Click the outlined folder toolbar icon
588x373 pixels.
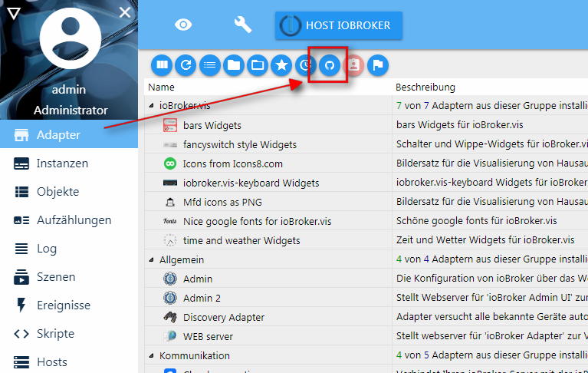coord(258,65)
